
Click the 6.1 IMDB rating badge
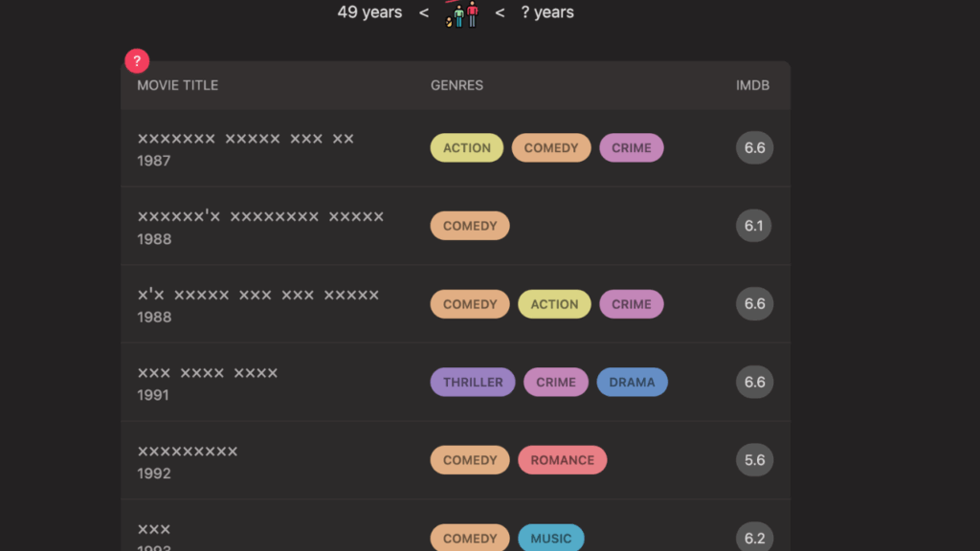point(754,226)
